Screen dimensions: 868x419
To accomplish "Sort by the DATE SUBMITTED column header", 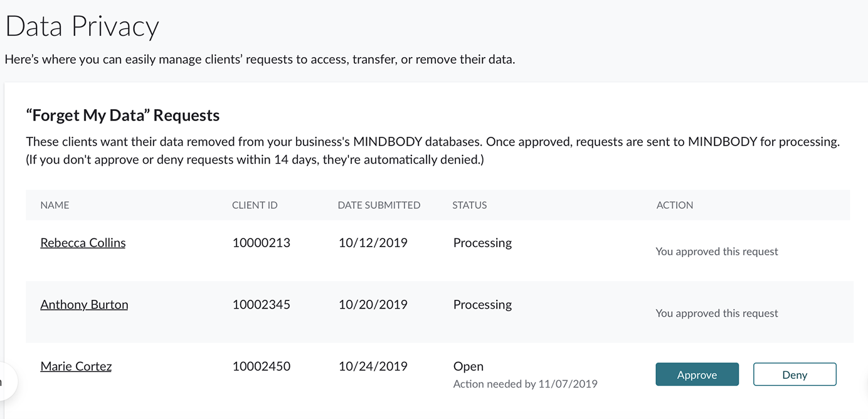I will pos(379,205).
